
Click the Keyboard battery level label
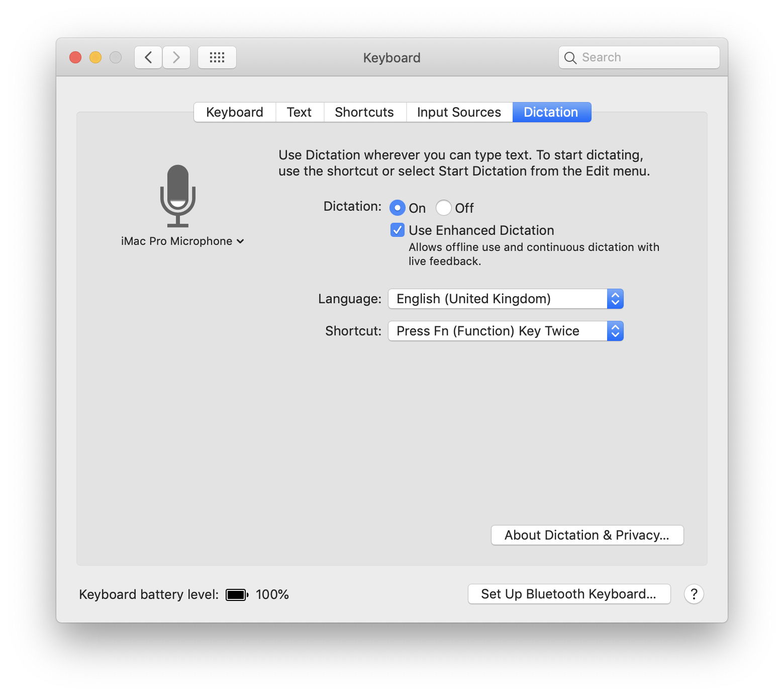pyautogui.click(x=149, y=594)
